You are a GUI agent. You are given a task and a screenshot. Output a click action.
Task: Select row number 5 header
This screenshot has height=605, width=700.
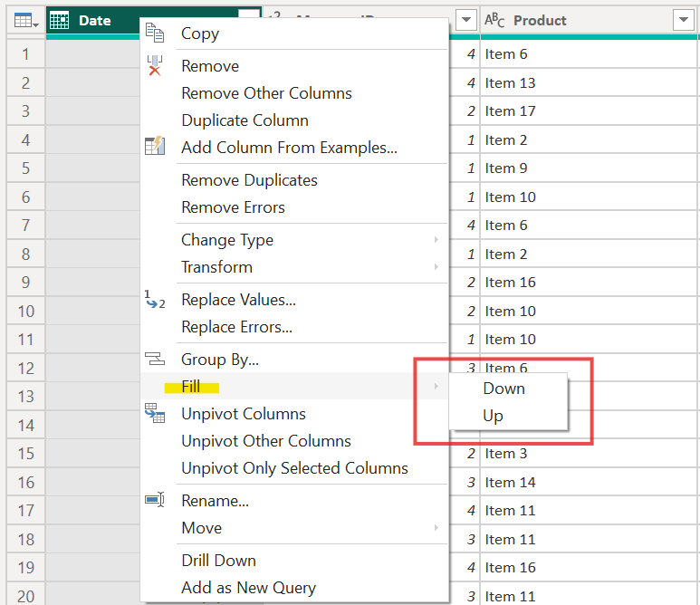[25, 168]
